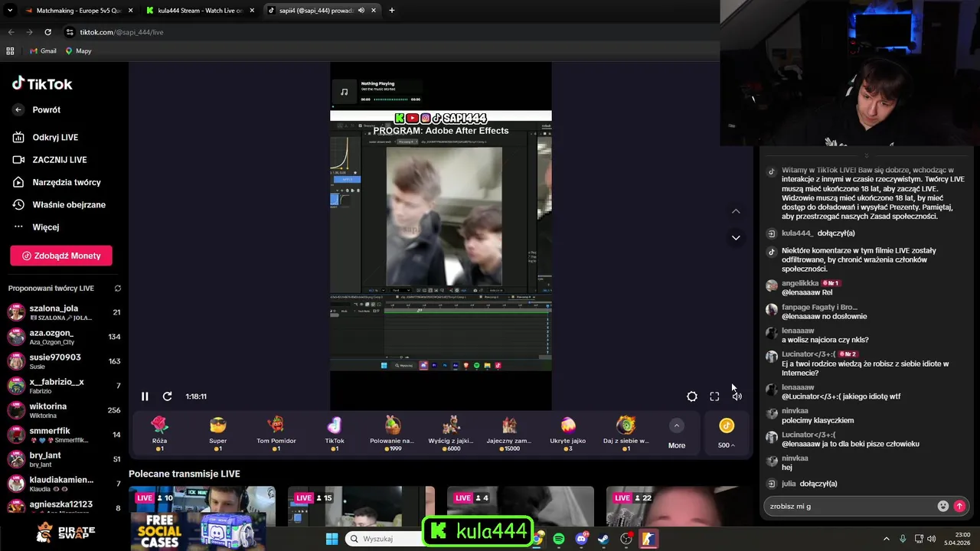Open the emoji picker in chat
The height and width of the screenshot is (551, 980).
click(x=943, y=506)
